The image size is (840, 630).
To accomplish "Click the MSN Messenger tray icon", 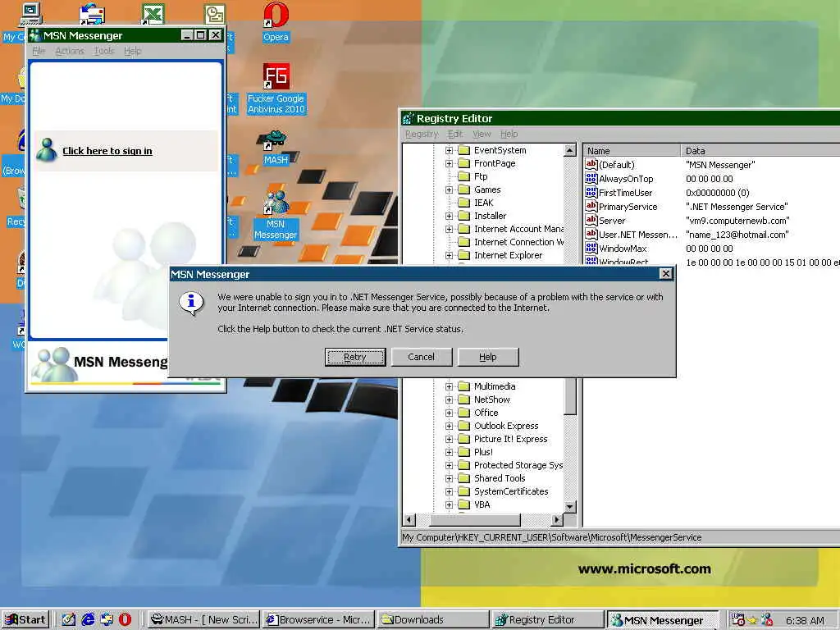I will (767, 619).
